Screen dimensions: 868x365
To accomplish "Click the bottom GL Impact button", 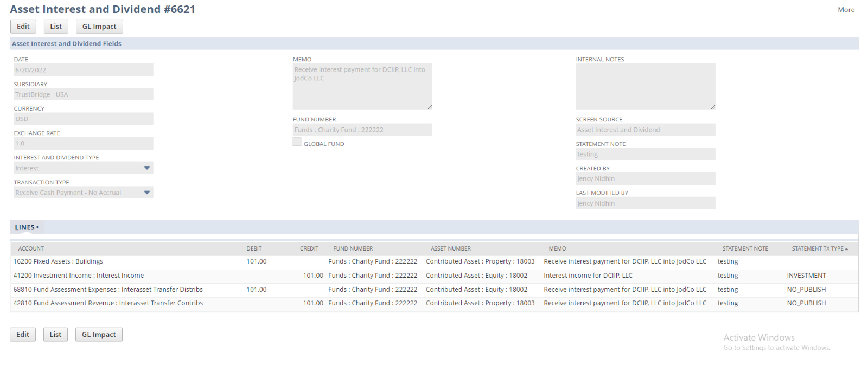I will (99, 335).
